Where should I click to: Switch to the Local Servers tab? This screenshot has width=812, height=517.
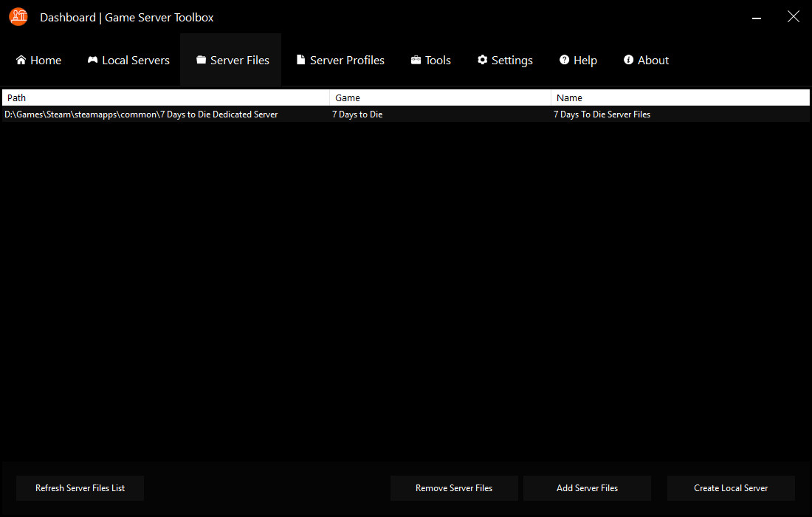[128, 60]
